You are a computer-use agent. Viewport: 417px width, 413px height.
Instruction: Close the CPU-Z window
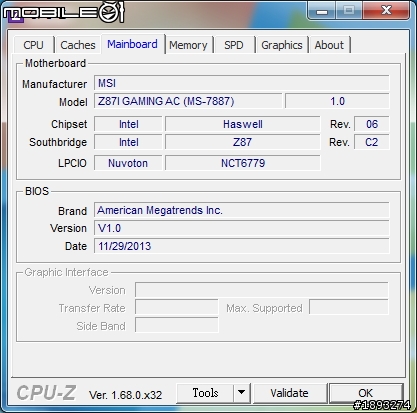click(x=386, y=10)
